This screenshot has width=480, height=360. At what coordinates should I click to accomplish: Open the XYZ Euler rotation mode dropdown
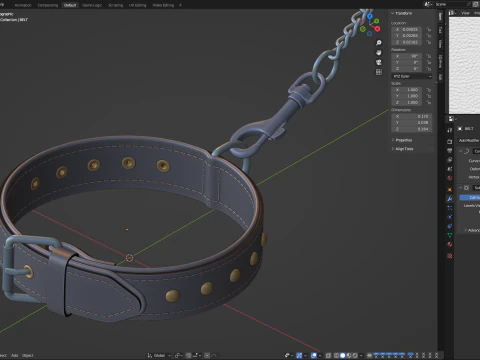click(x=412, y=76)
